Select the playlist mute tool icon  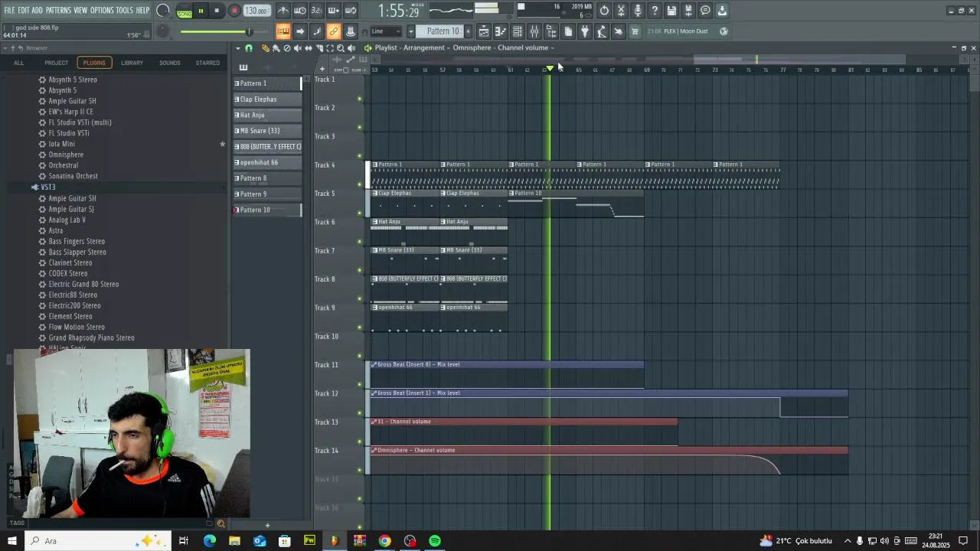click(298, 48)
